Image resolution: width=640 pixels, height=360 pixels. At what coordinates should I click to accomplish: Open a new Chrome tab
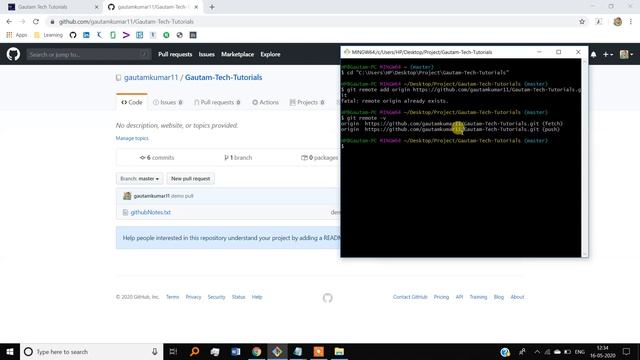click(x=212, y=7)
